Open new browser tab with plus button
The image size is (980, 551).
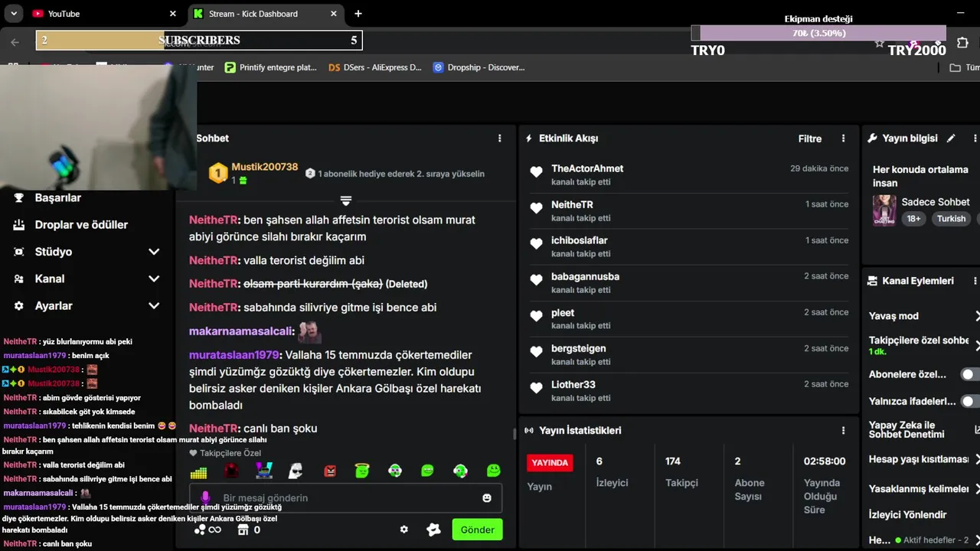(x=358, y=14)
